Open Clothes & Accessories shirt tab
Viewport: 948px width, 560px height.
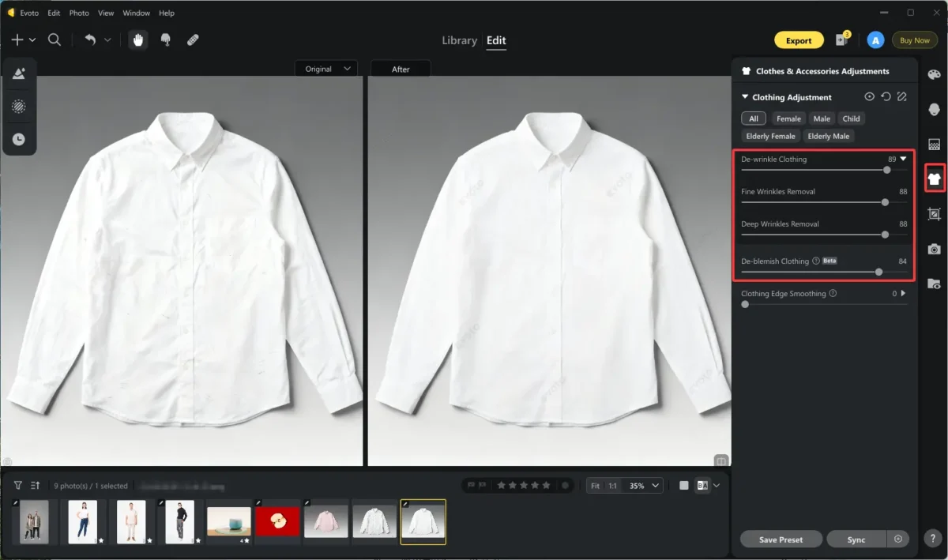[935, 179]
